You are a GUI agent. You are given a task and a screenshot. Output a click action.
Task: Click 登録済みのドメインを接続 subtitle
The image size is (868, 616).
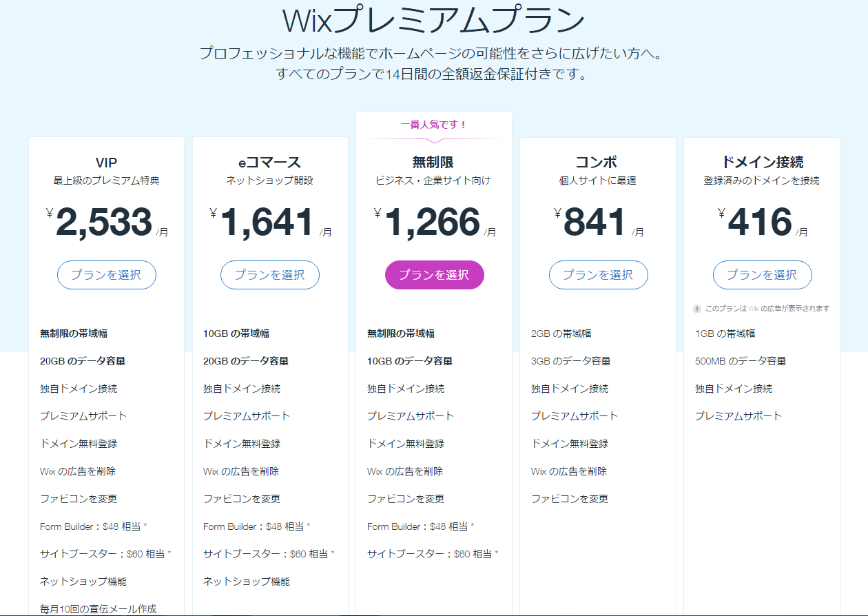point(762,181)
